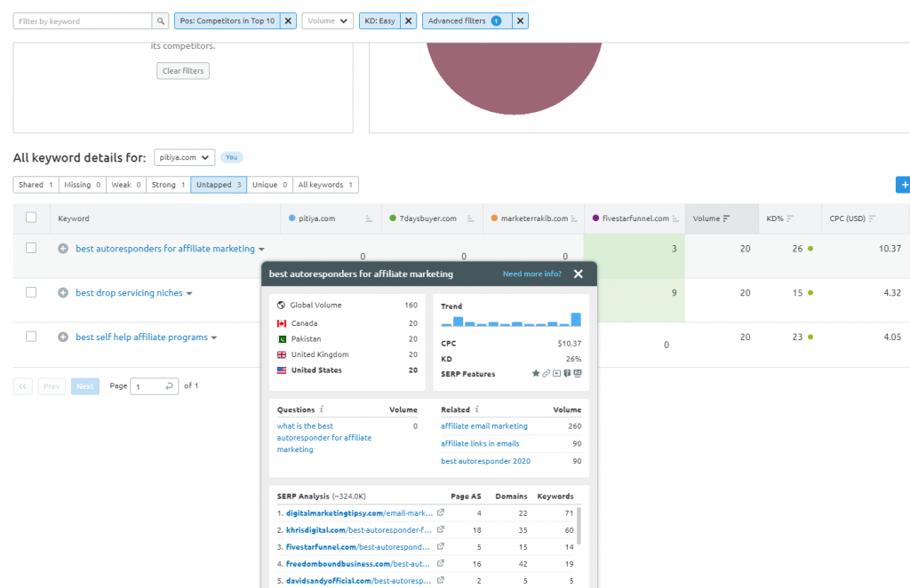Remove the KD: Easy filter
This screenshot has width=910, height=588.
[409, 21]
